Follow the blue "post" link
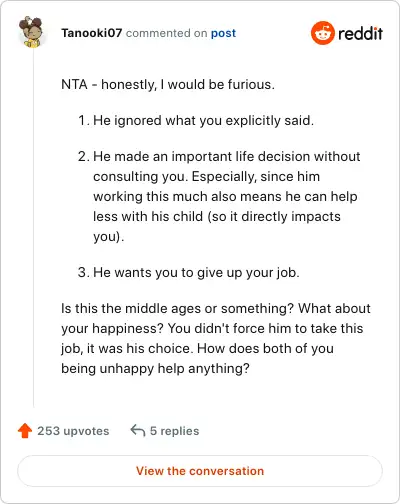Screen dimensions: 400x504 click(223, 33)
